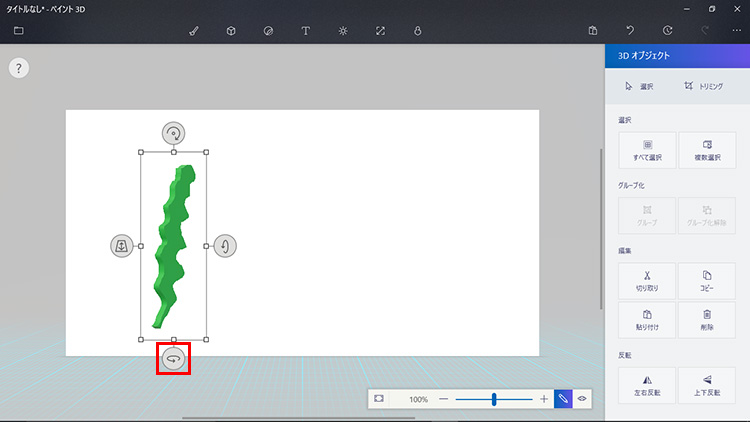This screenshot has width=750, height=422.
Task: Toggle 複数選択 multi-select mode
Action: coord(706,150)
